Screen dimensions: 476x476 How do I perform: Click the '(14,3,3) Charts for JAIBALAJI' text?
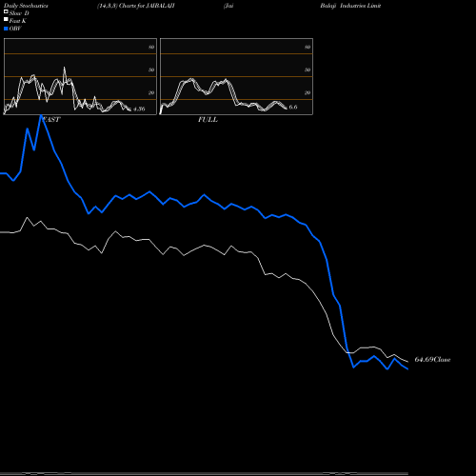point(136,6)
